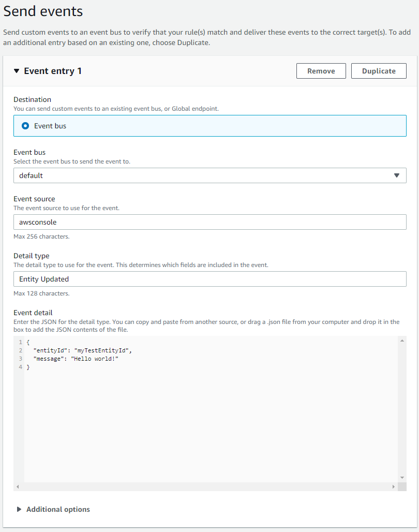The width and height of the screenshot is (419, 532).
Task: Click the Event source 'awsconsole' field
Action: pyautogui.click(x=209, y=222)
